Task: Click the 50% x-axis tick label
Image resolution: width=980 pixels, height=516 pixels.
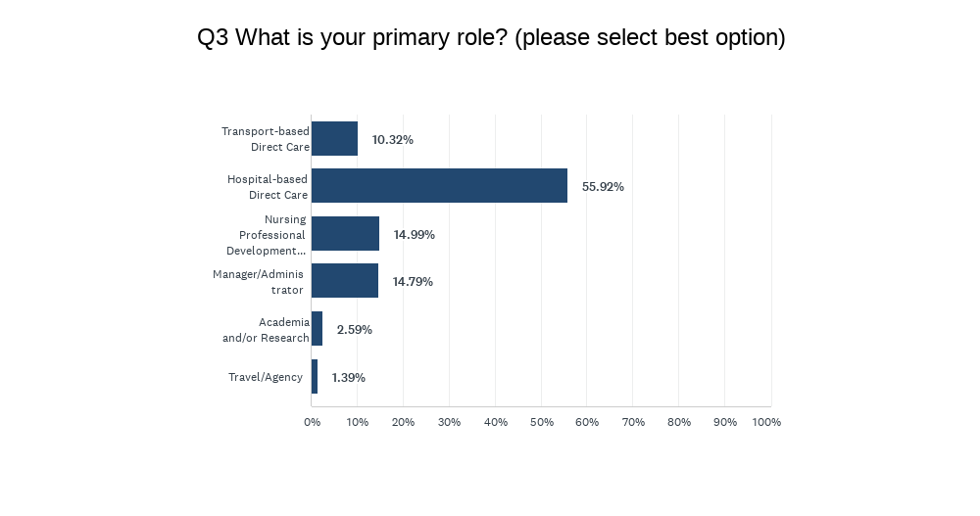Action: [541, 422]
